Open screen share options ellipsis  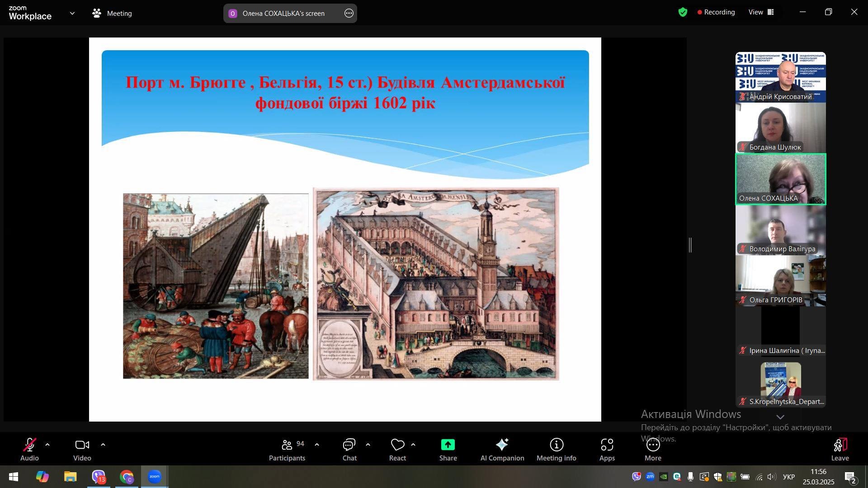point(349,13)
